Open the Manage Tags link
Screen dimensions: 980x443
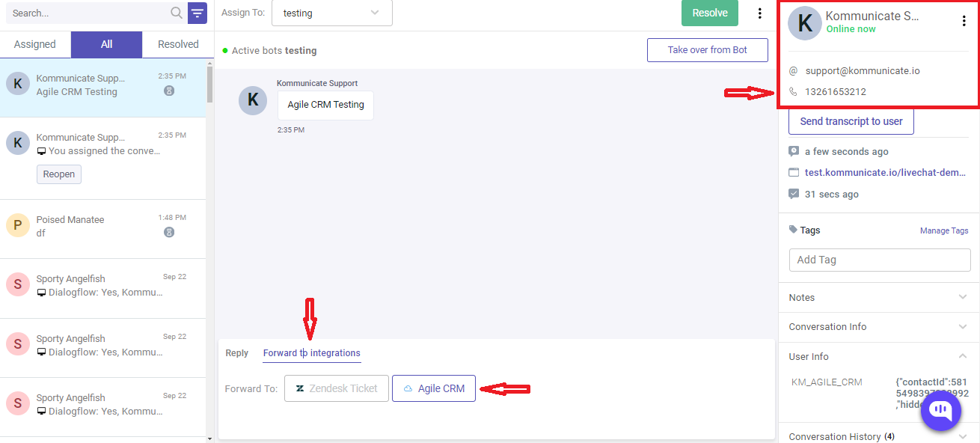click(944, 230)
